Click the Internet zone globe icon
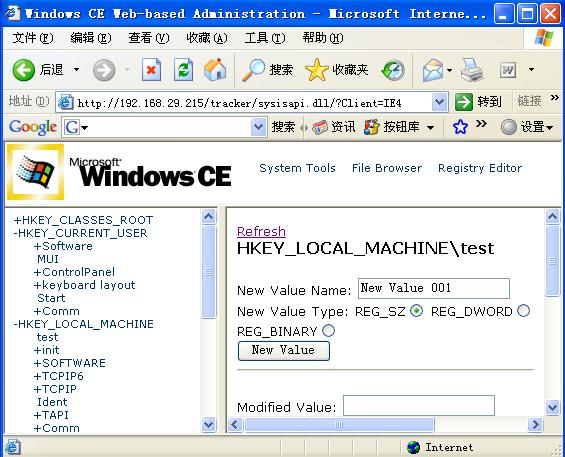Viewport: 565px width, 457px height. (413, 447)
